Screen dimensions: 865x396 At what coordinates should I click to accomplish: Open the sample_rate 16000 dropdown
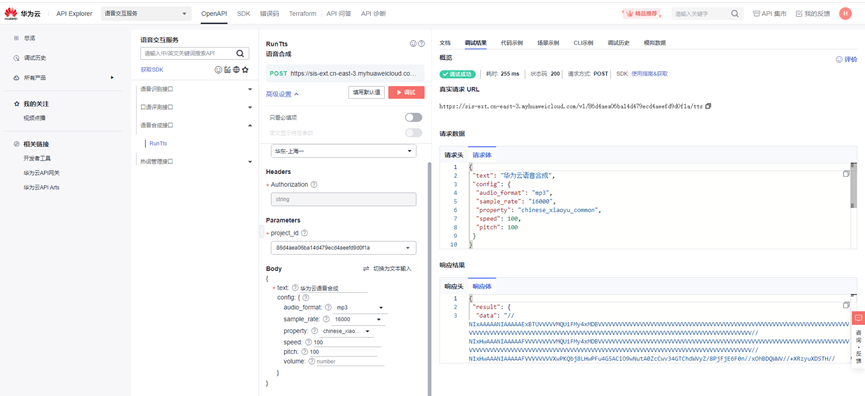point(359,319)
